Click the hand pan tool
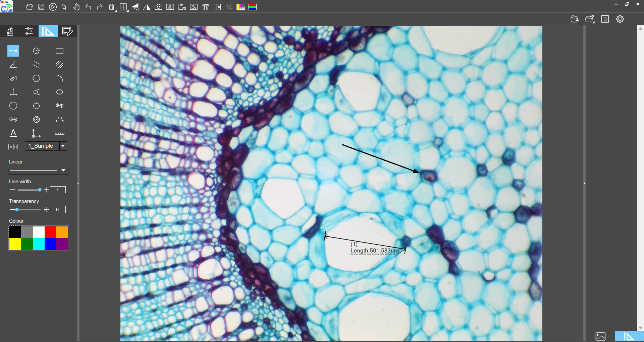The height and width of the screenshot is (342, 644). coord(76,7)
